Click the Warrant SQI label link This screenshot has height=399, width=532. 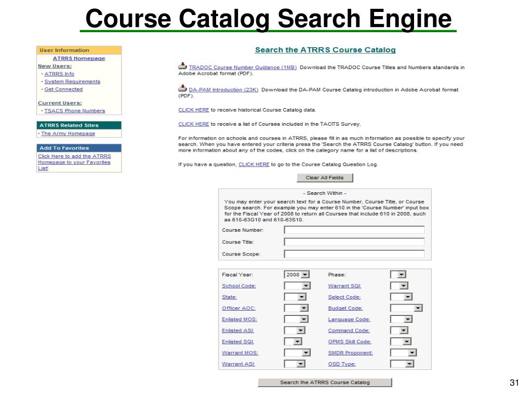coord(344,286)
